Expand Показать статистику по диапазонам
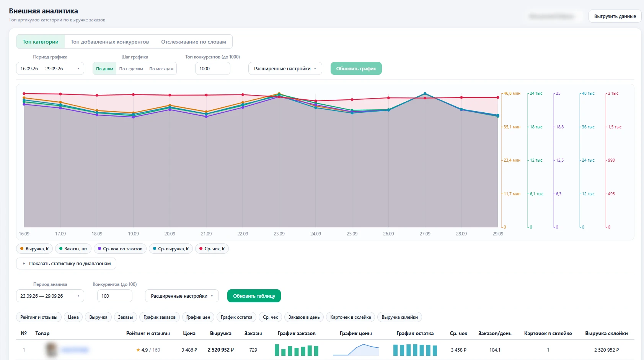 (66, 264)
